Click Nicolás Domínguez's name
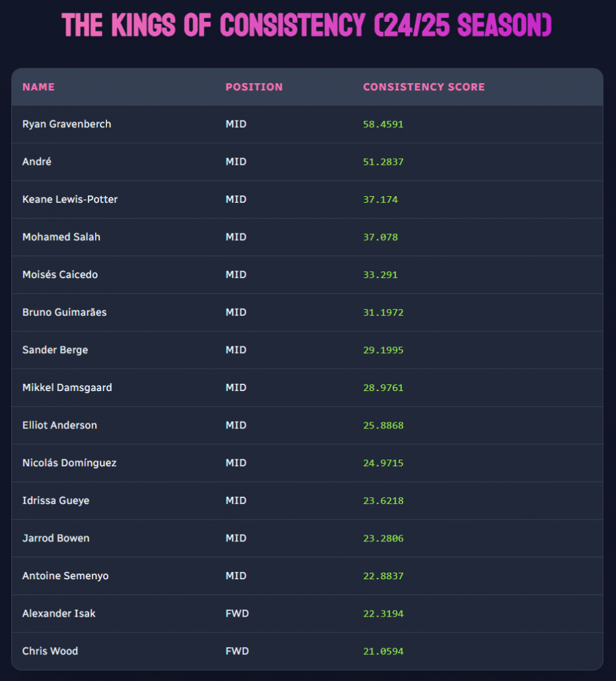This screenshot has height=681, width=616. pyautogui.click(x=69, y=463)
